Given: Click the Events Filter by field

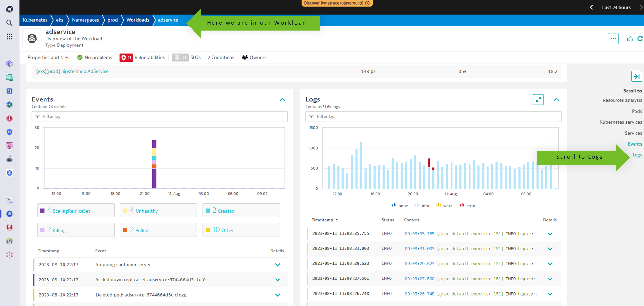Looking at the screenshot, I should coord(160,117).
